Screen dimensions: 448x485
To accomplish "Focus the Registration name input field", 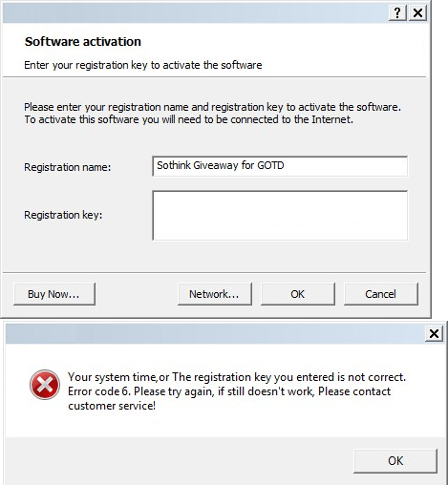I will tap(280, 166).
